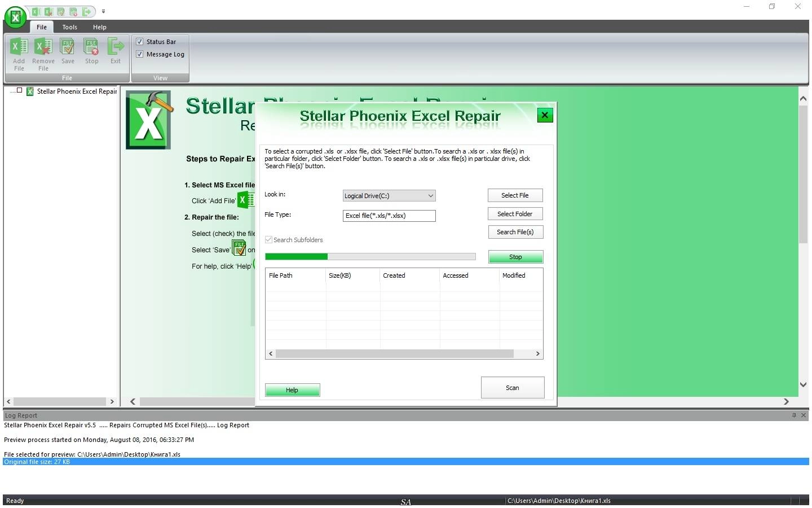Click the Scan button
This screenshot has width=812, height=508.
pos(512,388)
